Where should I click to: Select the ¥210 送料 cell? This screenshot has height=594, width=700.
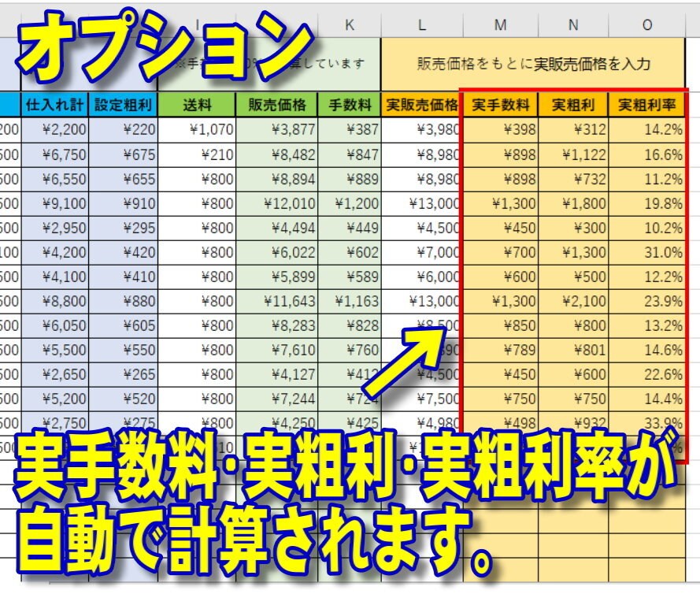point(197,155)
